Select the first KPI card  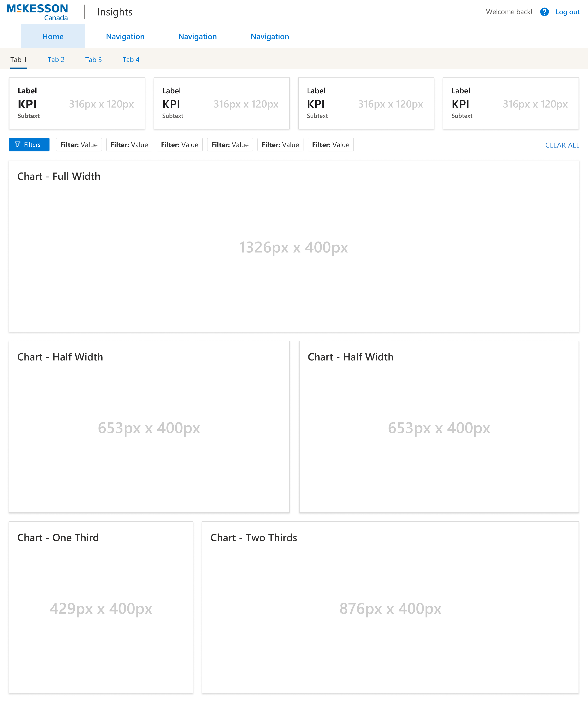[77, 103]
